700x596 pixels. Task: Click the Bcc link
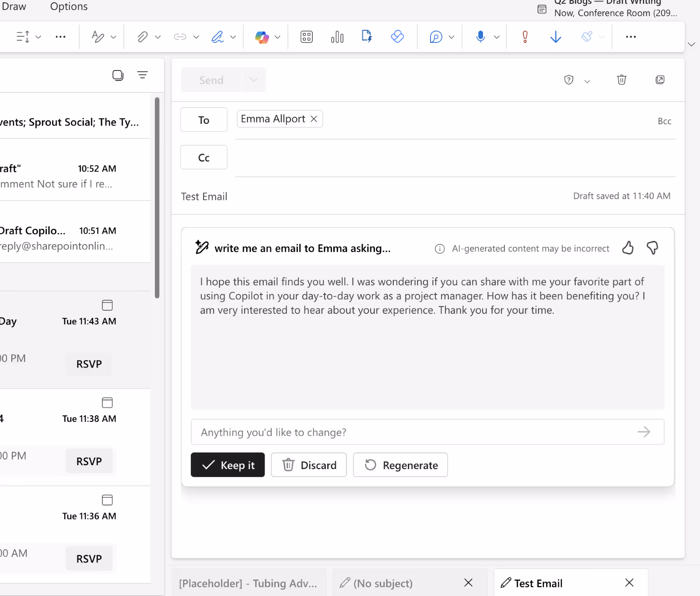click(x=665, y=121)
